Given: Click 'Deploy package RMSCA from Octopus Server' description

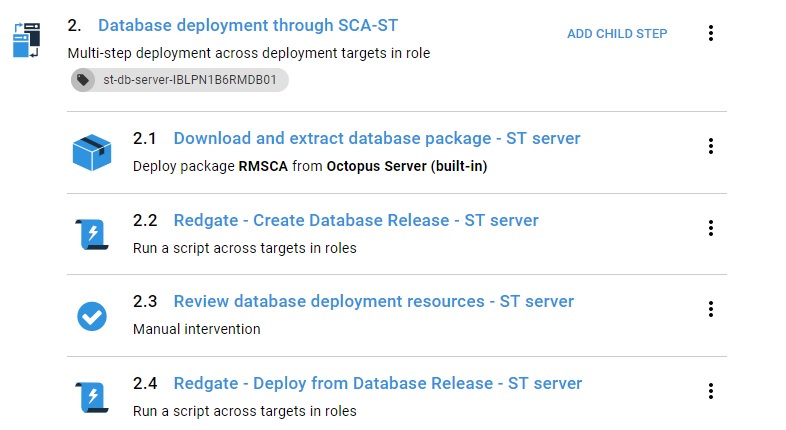Looking at the screenshot, I should tap(310, 166).
